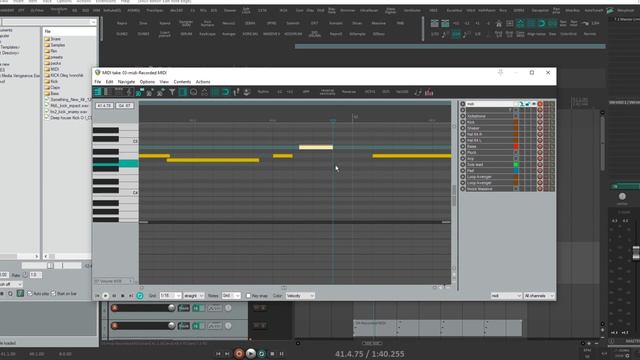Image resolution: width=640 pixels, height=360 pixels.
Task: Select the fm2_kick_snarey.wav file
Action: tap(68, 112)
